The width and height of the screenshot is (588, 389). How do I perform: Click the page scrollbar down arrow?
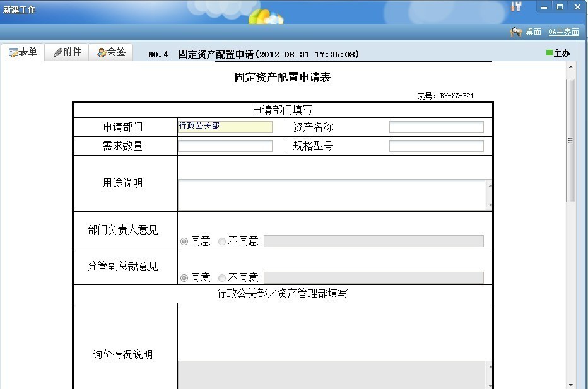(570, 384)
